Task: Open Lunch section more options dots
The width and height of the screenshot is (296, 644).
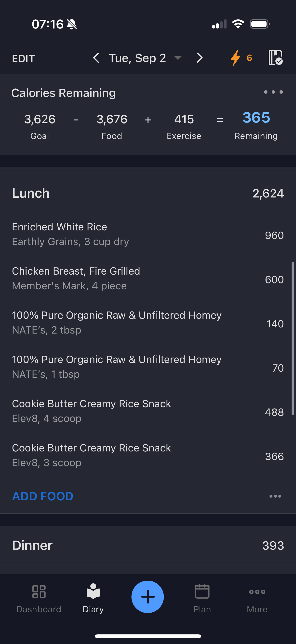Action: click(x=275, y=496)
